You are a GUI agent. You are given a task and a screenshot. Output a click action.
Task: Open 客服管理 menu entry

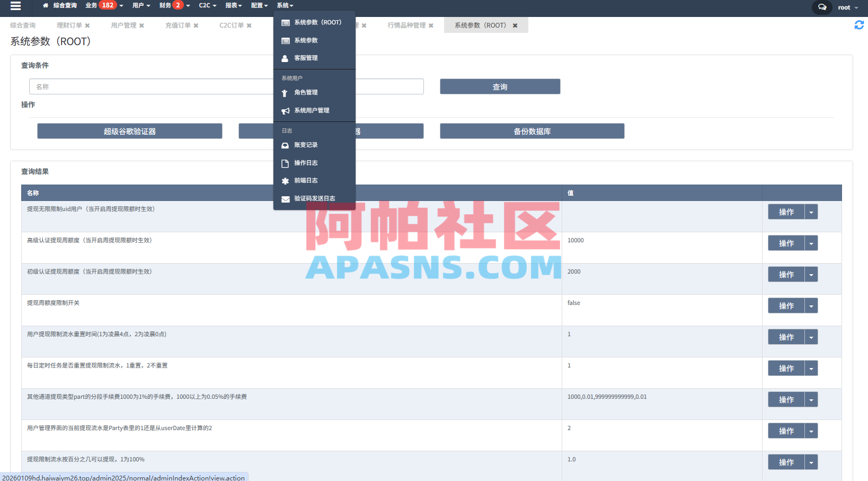point(314,58)
